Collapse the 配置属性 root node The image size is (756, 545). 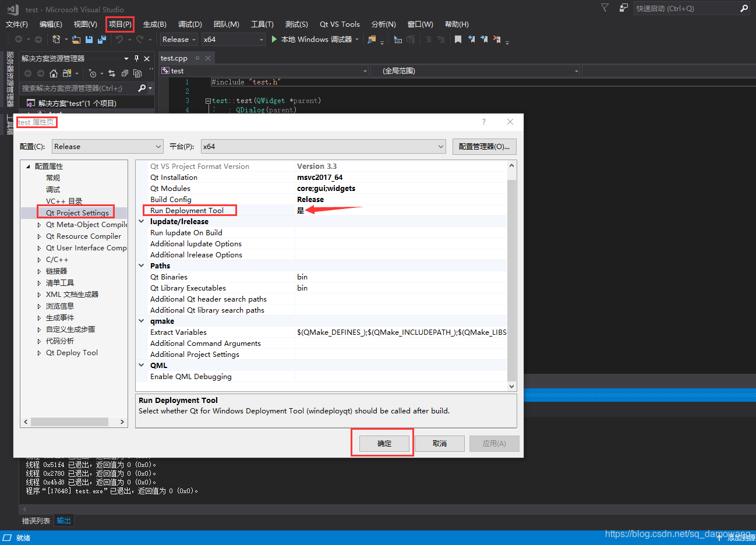click(x=28, y=167)
